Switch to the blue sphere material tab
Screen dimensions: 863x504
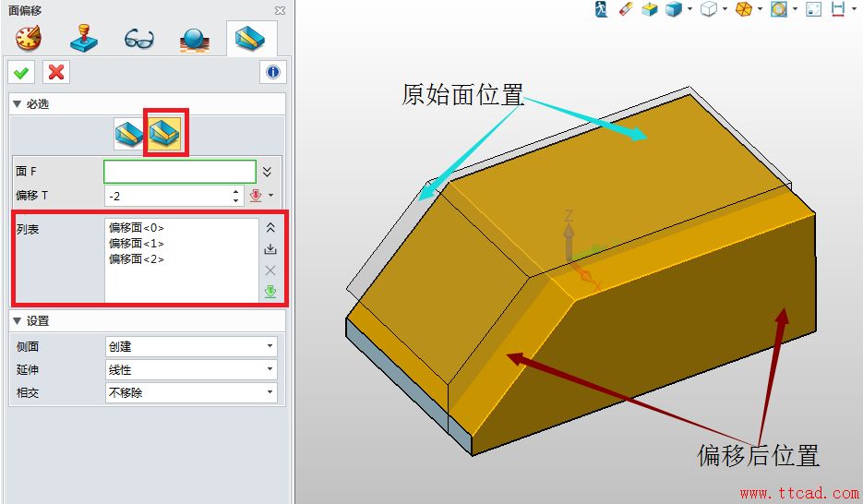point(194,40)
